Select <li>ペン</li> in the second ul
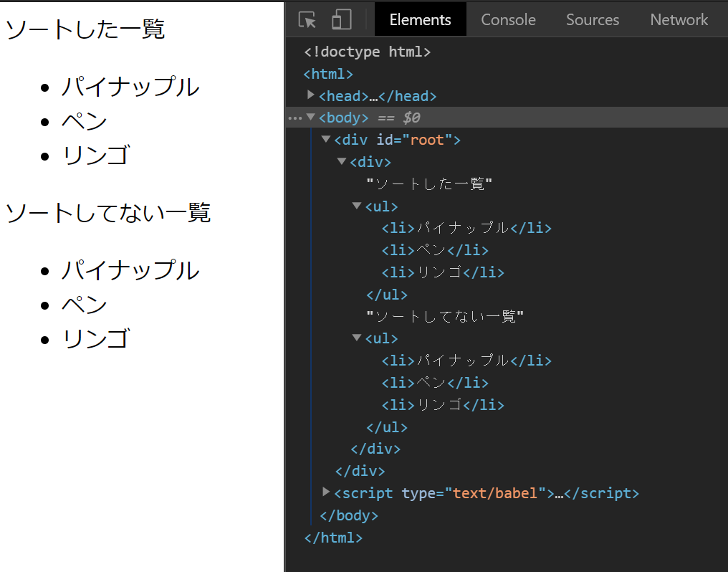This screenshot has height=572, width=728. pyautogui.click(x=434, y=383)
